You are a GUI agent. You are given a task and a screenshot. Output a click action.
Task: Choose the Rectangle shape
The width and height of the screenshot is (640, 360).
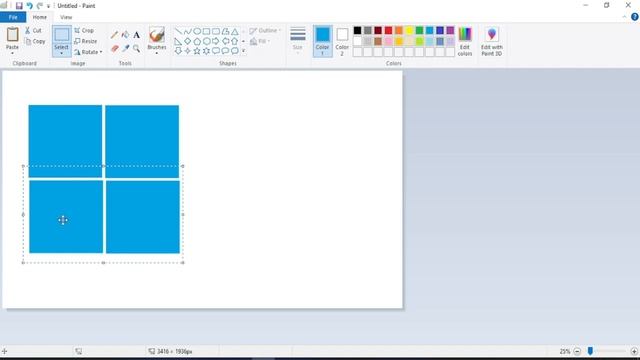pos(206,31)
